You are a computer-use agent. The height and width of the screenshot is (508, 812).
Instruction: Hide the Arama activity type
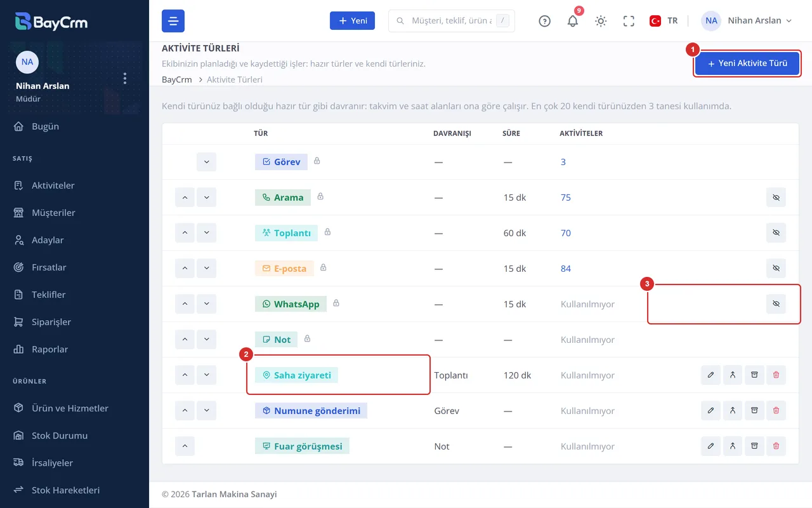click(x=776, y=197)
